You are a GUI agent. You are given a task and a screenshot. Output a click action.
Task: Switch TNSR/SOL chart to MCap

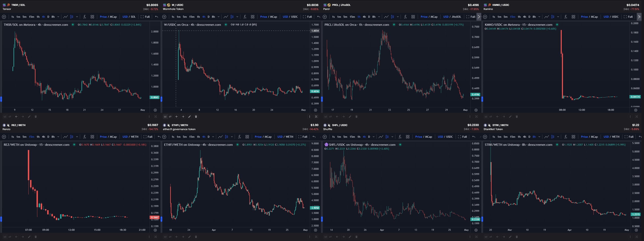(x=113, y=17)
